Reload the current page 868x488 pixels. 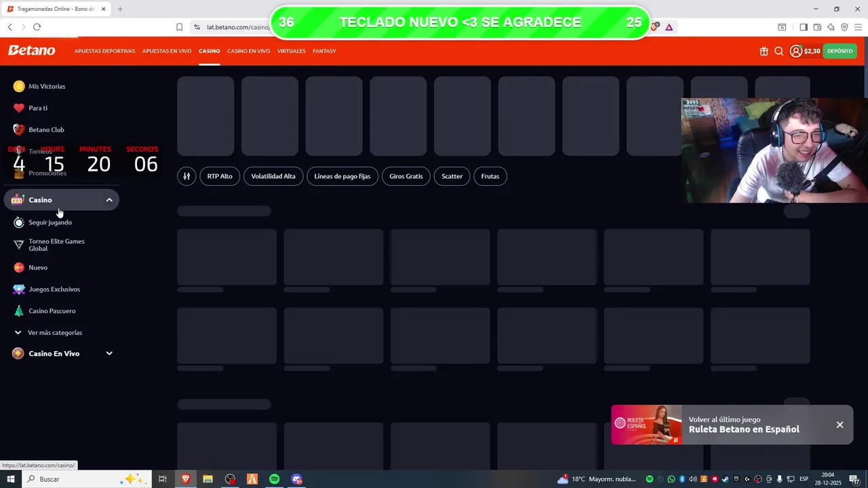click(x=37, y=26)
